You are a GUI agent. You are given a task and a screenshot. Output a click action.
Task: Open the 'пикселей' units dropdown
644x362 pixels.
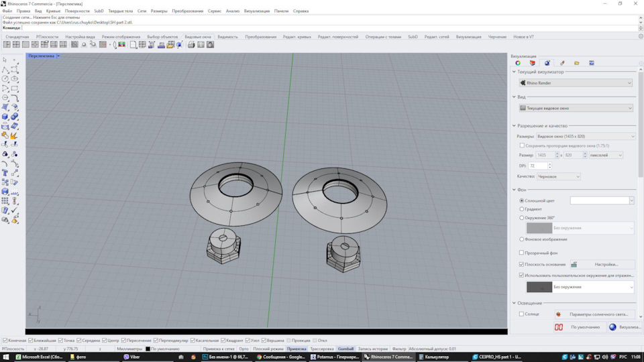(x=606, y=155)
